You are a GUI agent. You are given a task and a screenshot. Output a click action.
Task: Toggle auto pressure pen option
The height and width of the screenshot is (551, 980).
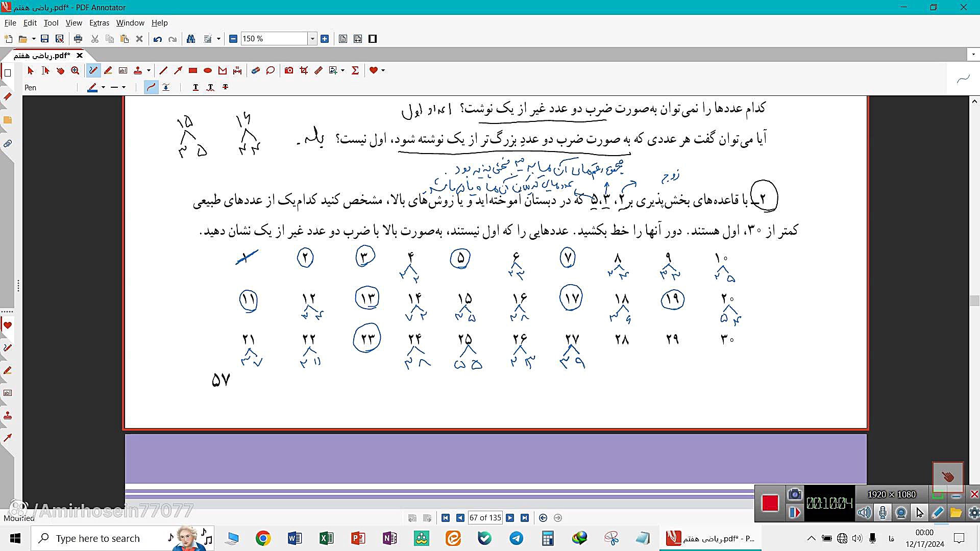point(166,88)
